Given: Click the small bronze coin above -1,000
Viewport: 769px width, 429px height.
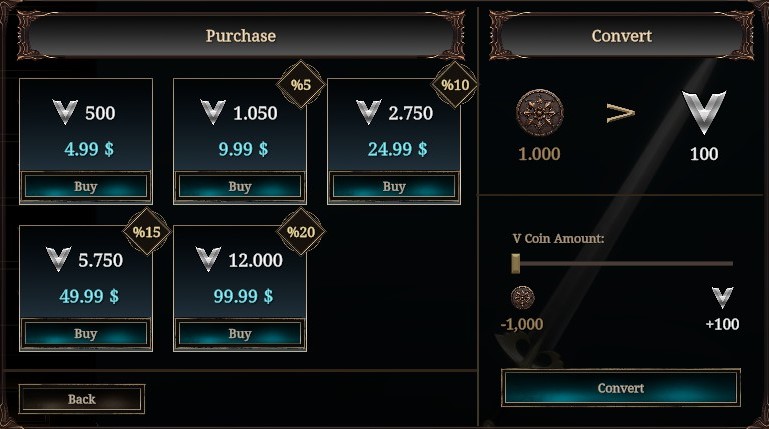Looking at the screenshot, I should [522, 297].
